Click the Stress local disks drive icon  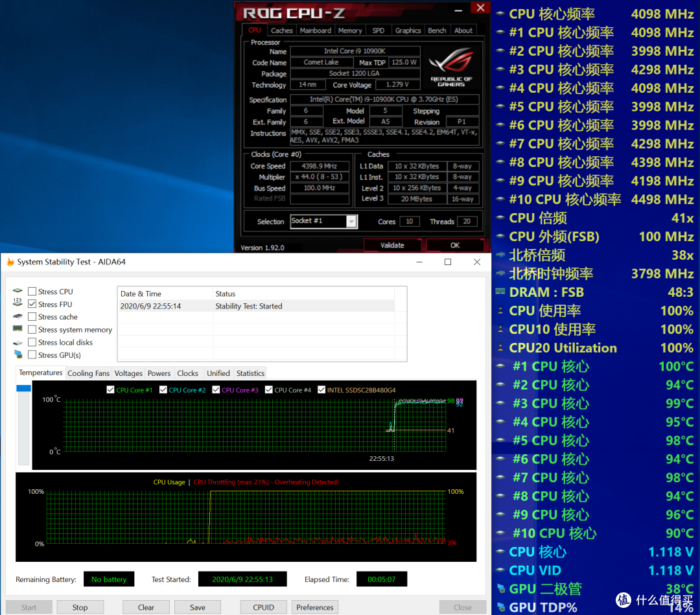17,343
